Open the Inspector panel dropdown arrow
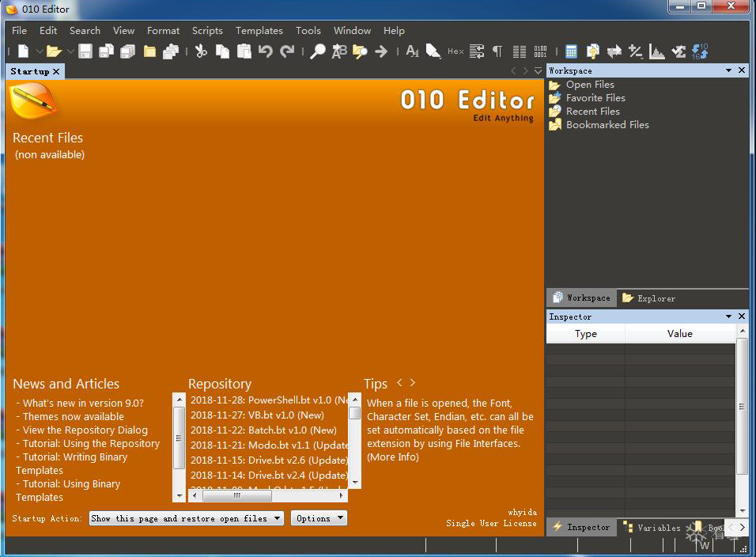 [728, 316]
